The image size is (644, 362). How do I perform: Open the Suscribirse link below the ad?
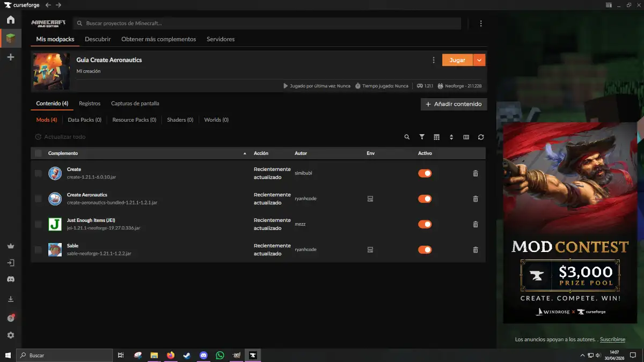point(613,339)
